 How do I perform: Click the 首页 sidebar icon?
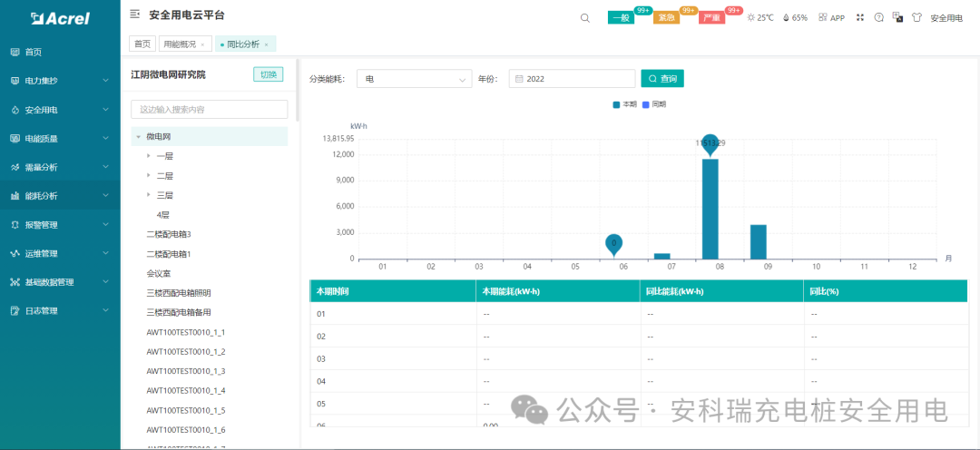[x=15, y=53]
